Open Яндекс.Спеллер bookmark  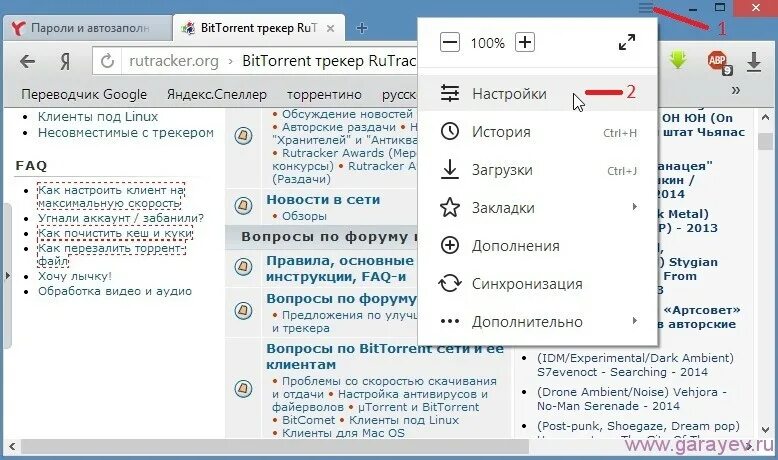click(x=216, y=94)
